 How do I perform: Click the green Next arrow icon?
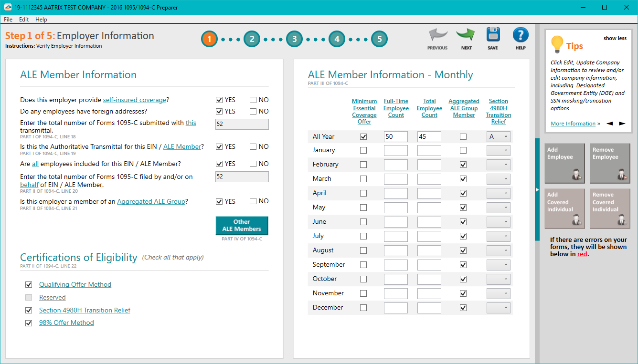coord(466,36)
